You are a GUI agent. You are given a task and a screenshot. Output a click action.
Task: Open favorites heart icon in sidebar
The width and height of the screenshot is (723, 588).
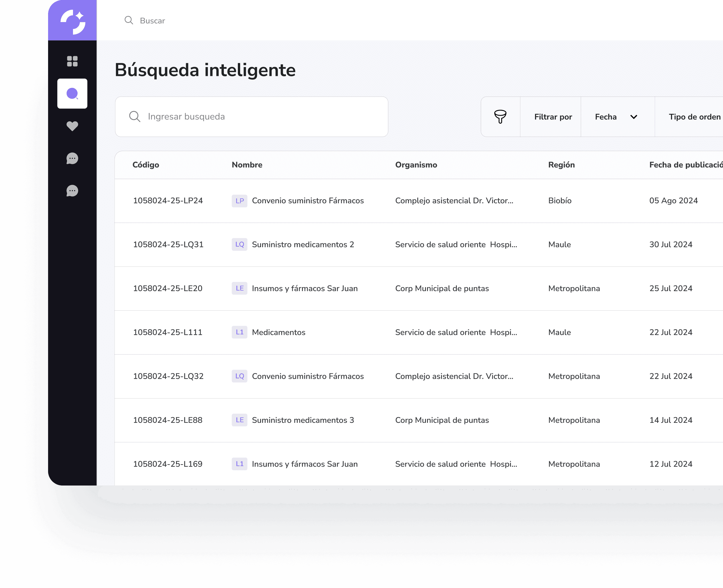[x=72, y=126]
